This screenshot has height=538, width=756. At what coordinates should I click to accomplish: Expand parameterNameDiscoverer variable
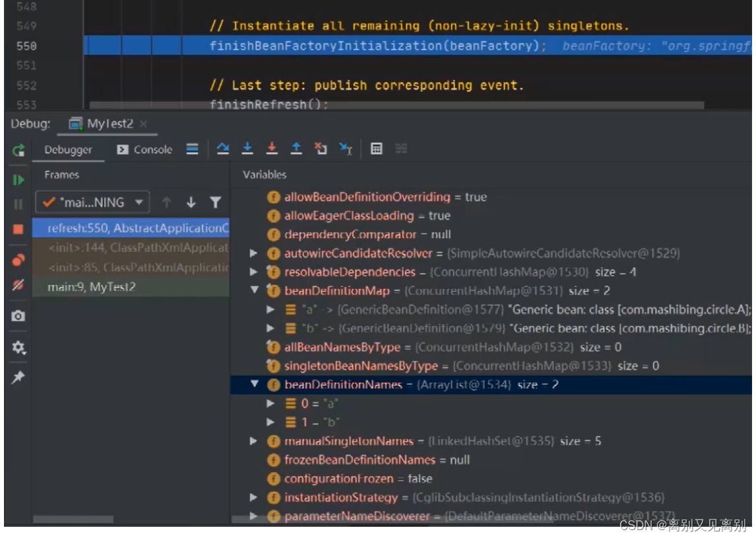(x=253, y=516)
